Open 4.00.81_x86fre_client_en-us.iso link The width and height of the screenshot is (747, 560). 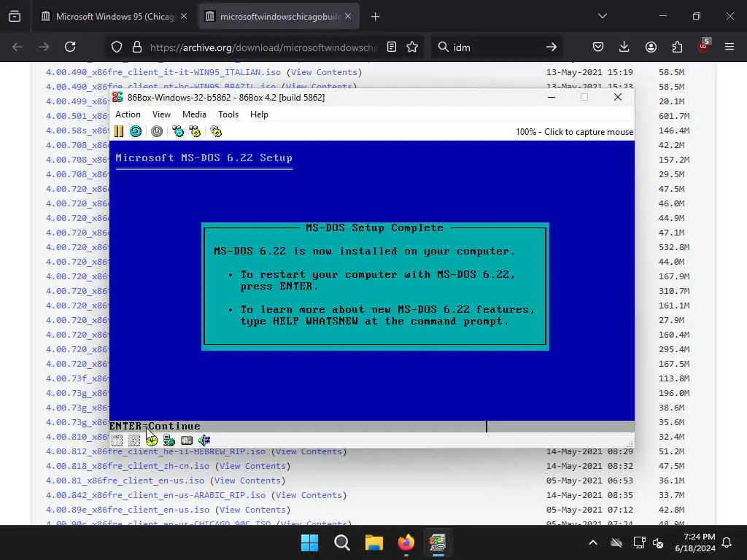click(x=125, y=481)
